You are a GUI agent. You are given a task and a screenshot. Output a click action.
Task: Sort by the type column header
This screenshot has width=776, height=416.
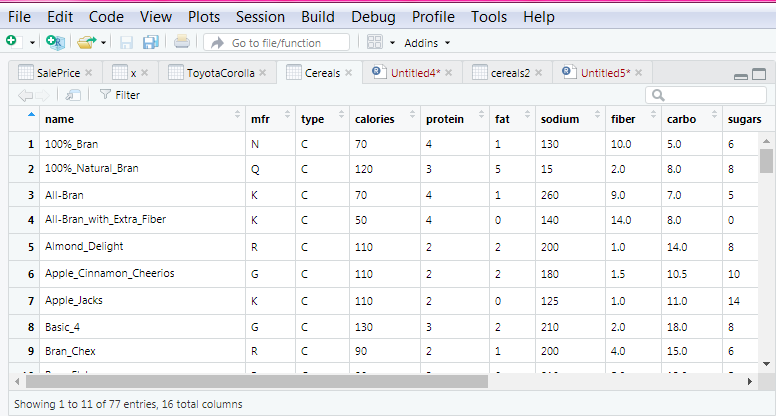tap(323, 119)
